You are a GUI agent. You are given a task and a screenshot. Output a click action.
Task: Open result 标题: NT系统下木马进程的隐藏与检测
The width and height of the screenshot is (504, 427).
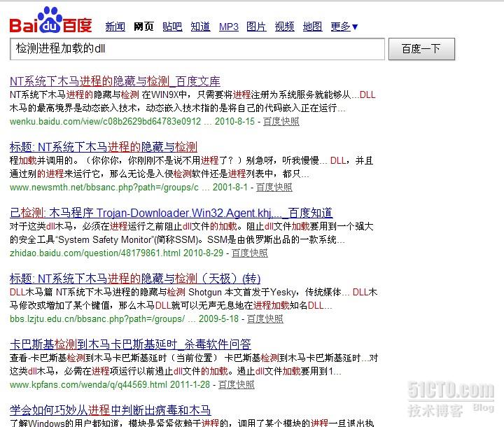click(x=104, y=147)
